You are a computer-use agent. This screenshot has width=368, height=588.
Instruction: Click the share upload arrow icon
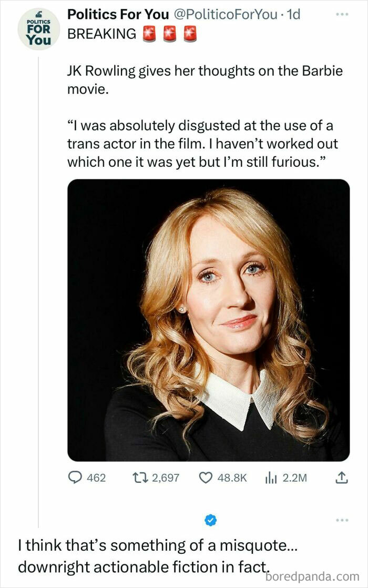click(x=342, y=478)
